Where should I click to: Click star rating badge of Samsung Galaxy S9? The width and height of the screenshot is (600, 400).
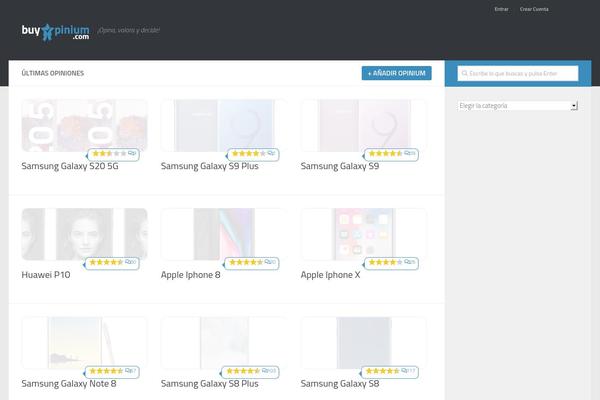(391, 154)
